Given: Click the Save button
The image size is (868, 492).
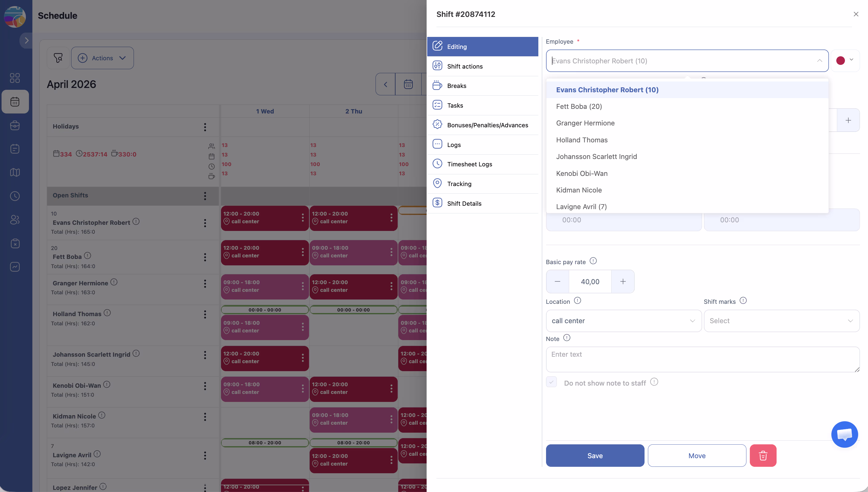Looking at the screenshot, I should [x=595, y=455].
